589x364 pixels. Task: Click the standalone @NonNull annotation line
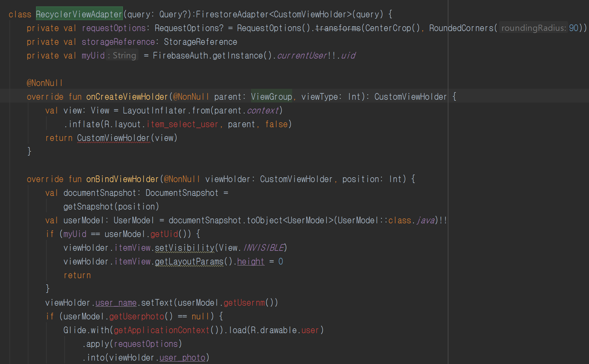pos(45,83)
